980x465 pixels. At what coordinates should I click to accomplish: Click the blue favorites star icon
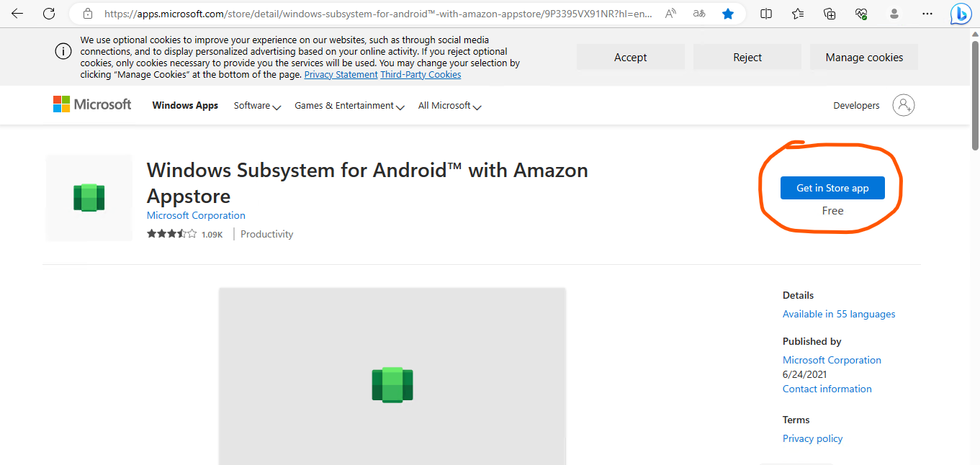point(728,14)
